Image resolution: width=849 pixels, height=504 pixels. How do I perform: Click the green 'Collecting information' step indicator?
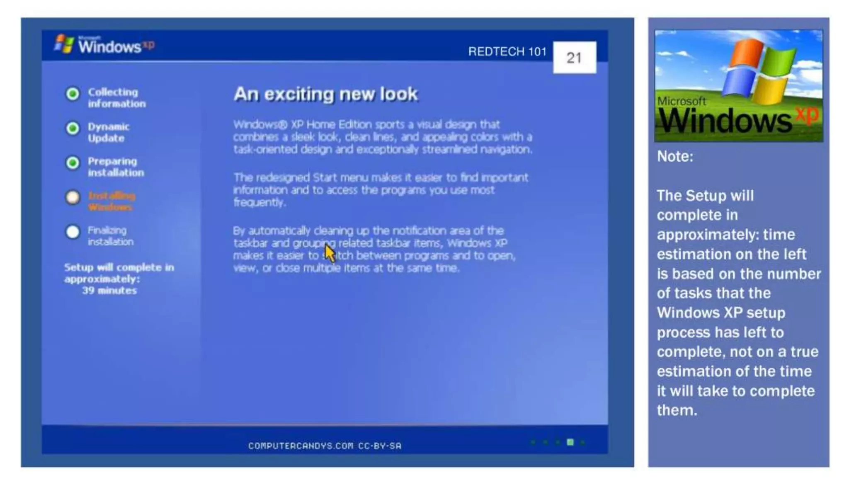73,94
